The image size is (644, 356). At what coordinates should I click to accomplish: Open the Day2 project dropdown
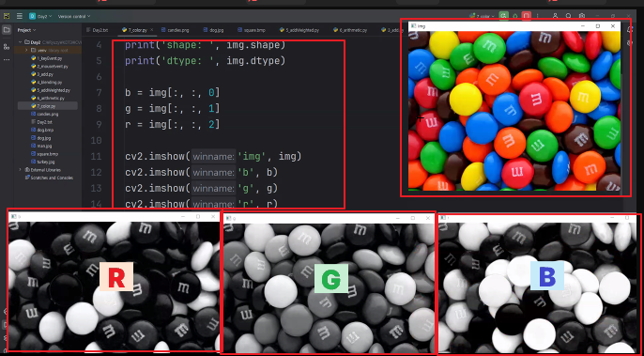[x=40, y=17]
